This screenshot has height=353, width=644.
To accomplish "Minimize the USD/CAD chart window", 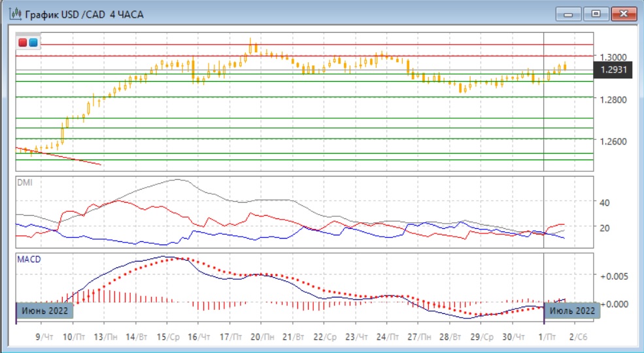I will pos(569,14).
